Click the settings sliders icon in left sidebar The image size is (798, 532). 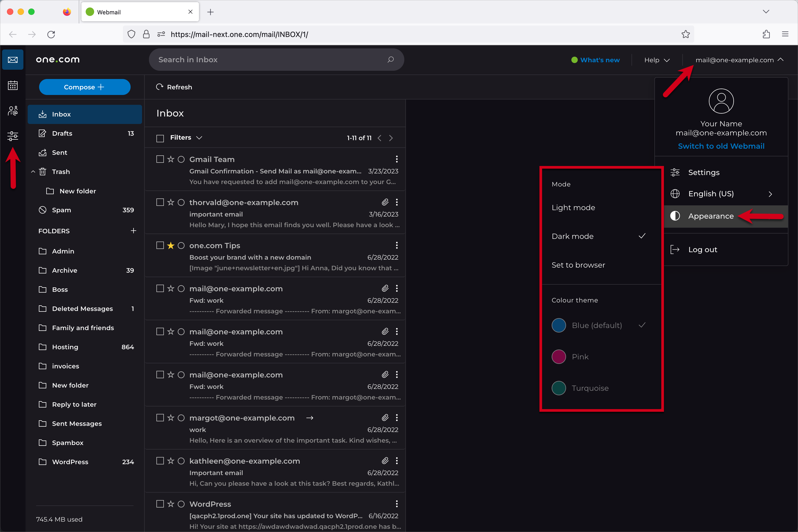click(x=13, y=136)
